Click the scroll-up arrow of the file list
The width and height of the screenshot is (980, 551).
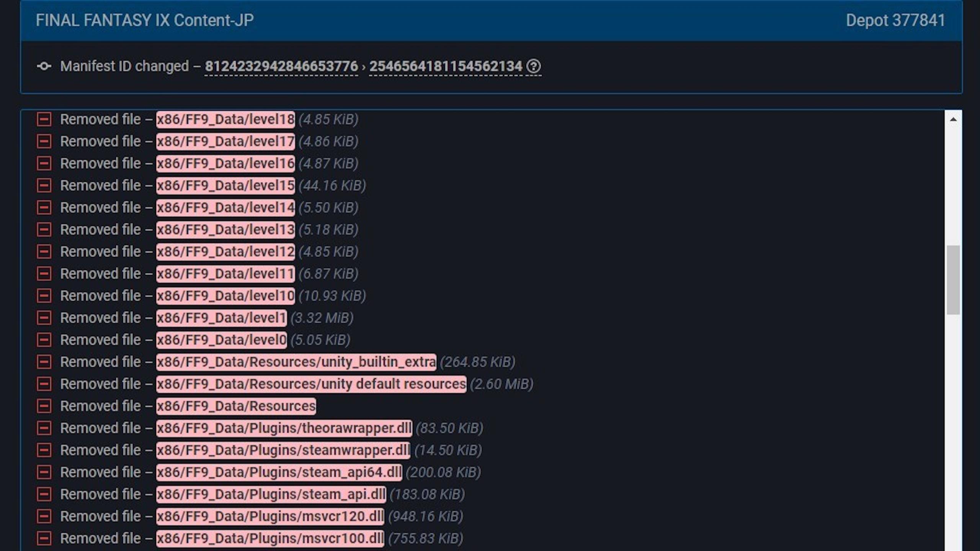[953, 119]
